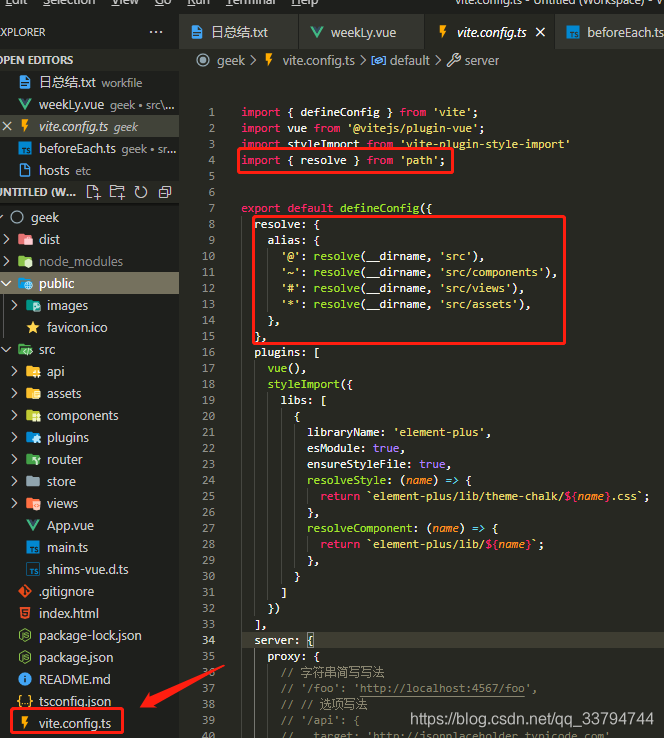The image size is (664, 738).
Task: Open weekLy.vue in Open Editors
Action: (89, 104)
